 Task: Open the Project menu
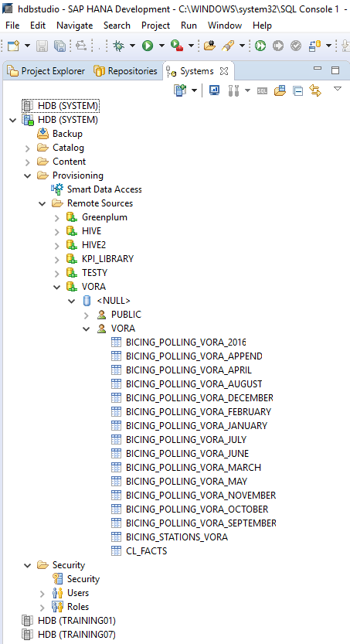[155, 26]
